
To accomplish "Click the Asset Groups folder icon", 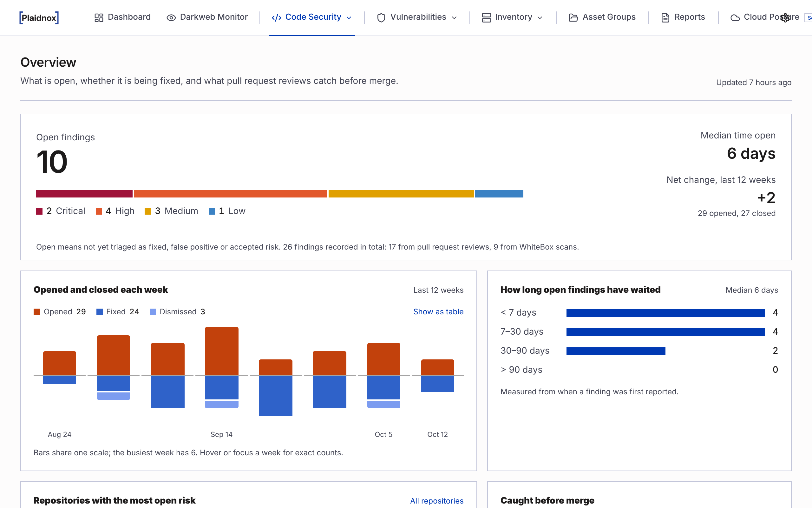I will 573,17.
